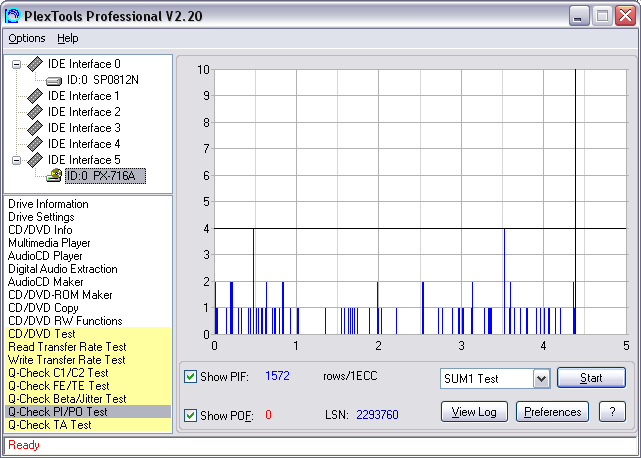Open Drive Settings
This screenshot has width=641, height=458.
(41, 217)
